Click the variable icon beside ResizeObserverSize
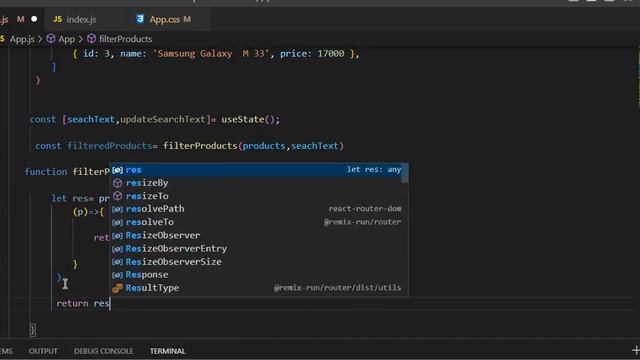 (x=117, y=262)
